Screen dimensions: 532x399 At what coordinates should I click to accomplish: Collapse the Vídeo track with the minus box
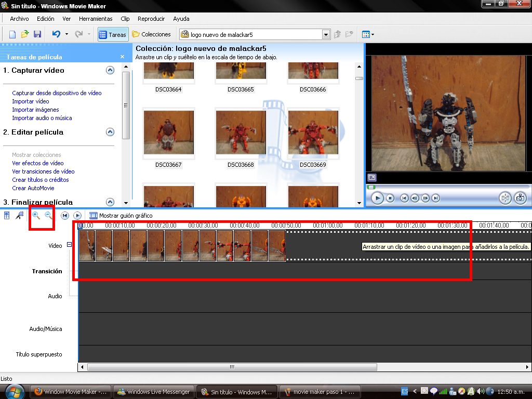[x=70, y=245]
